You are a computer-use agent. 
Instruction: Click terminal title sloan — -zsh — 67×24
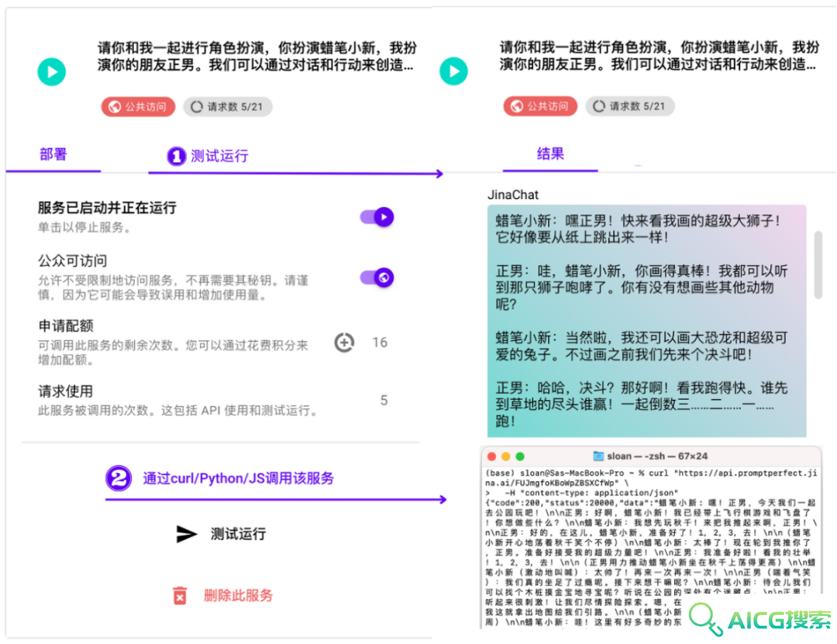(657, 456)
